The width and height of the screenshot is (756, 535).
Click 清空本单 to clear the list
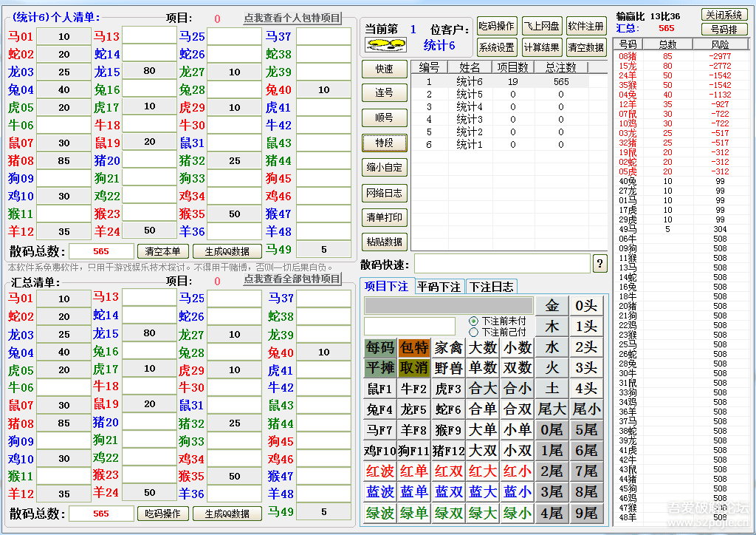163,251
